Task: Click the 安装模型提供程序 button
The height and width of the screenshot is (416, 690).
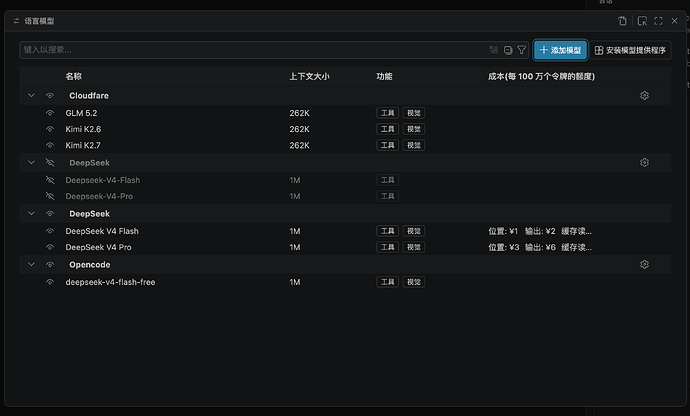Action: pos(630,50)
